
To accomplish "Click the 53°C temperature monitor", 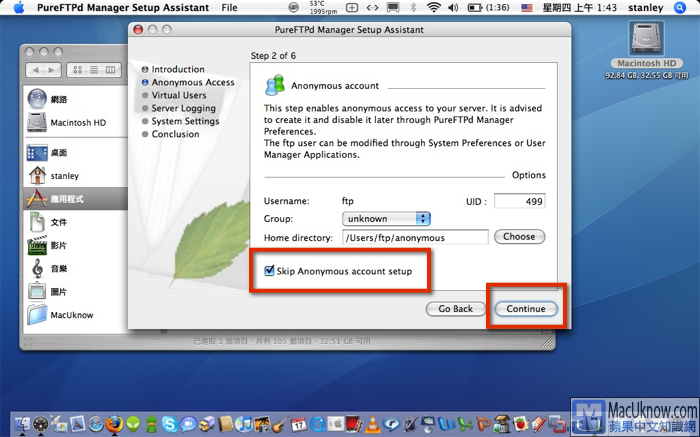I will (323, 8).
